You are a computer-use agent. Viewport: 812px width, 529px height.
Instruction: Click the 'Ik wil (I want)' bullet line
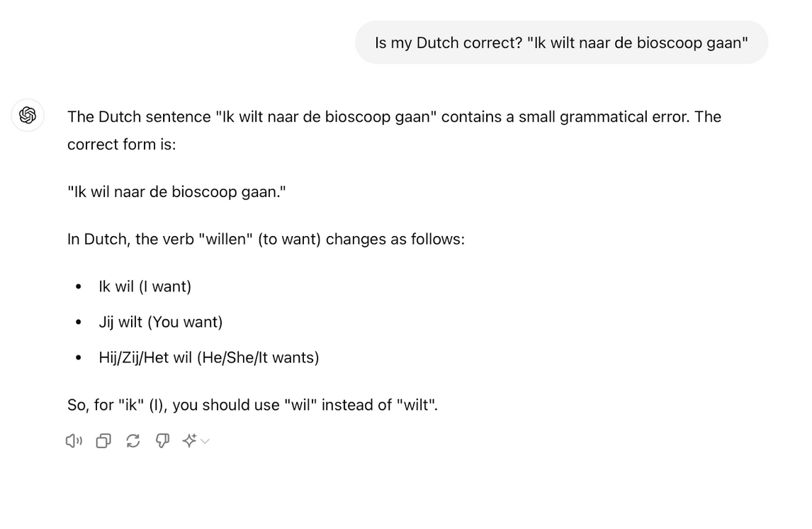click(x=145, y=286)
